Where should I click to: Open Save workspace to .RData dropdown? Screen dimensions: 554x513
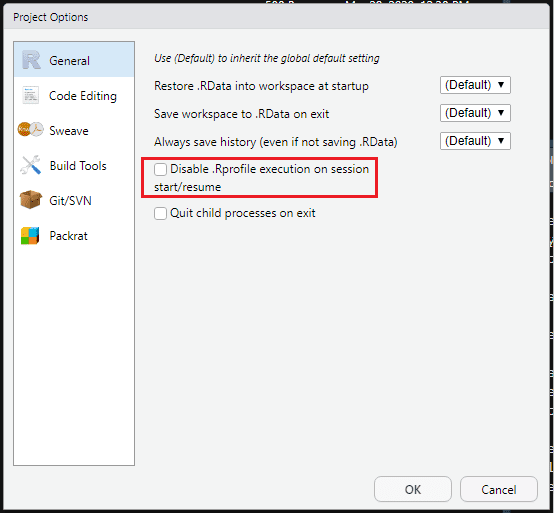pyautogui.click(x=475, y=113)
